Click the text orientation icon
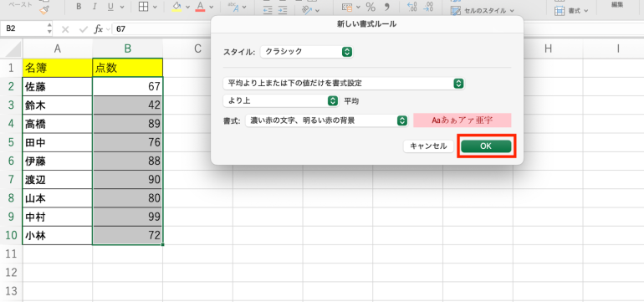 (306, 9)
